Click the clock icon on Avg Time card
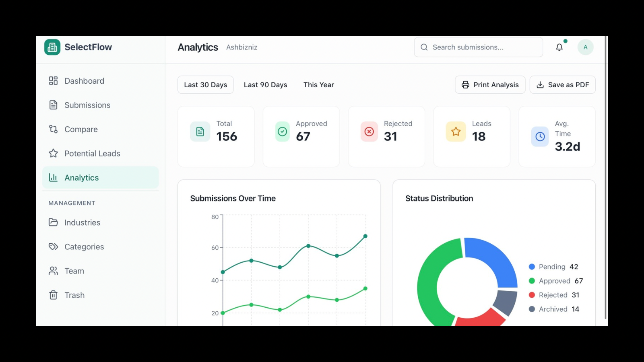644x362 pixels. pos(540,136)
